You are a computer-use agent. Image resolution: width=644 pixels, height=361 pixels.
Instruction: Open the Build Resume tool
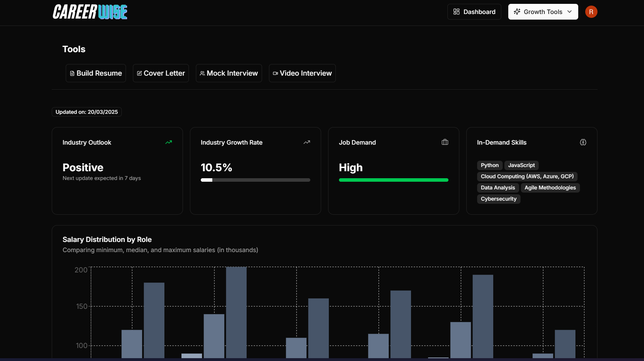pos(96,73)
